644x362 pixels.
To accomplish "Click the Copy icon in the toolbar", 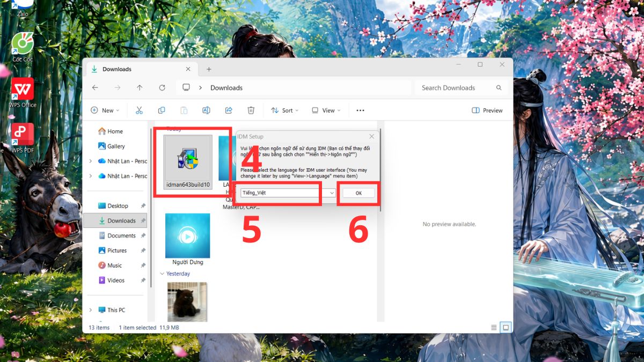I will 162,110.
